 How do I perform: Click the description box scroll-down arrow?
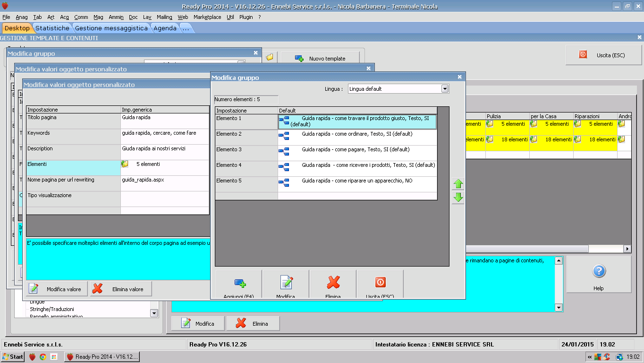pos(559,307)
